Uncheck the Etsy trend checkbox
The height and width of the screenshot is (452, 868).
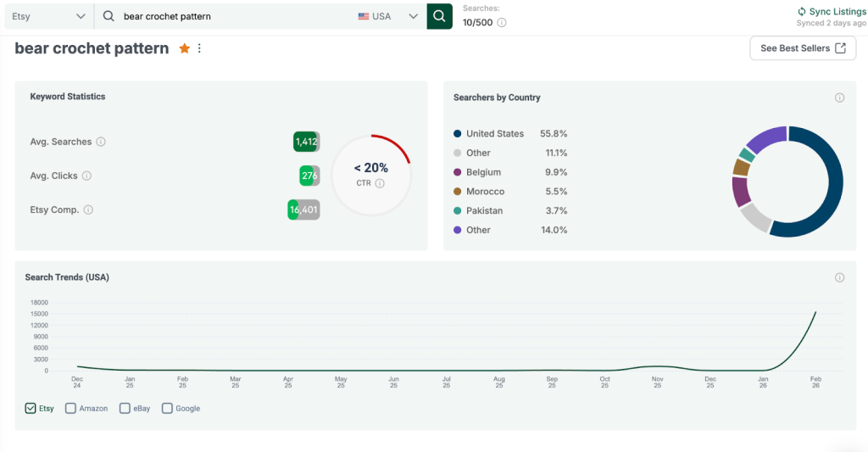tap(31, 408)
